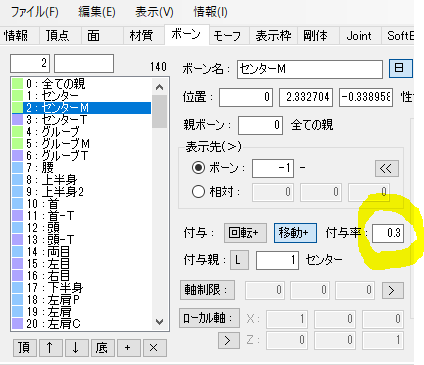This screenshot has width=424, height=365.
Task: Select bone 14 : 両目 in list
Action: pyautogui.click(x=81, y=252)
